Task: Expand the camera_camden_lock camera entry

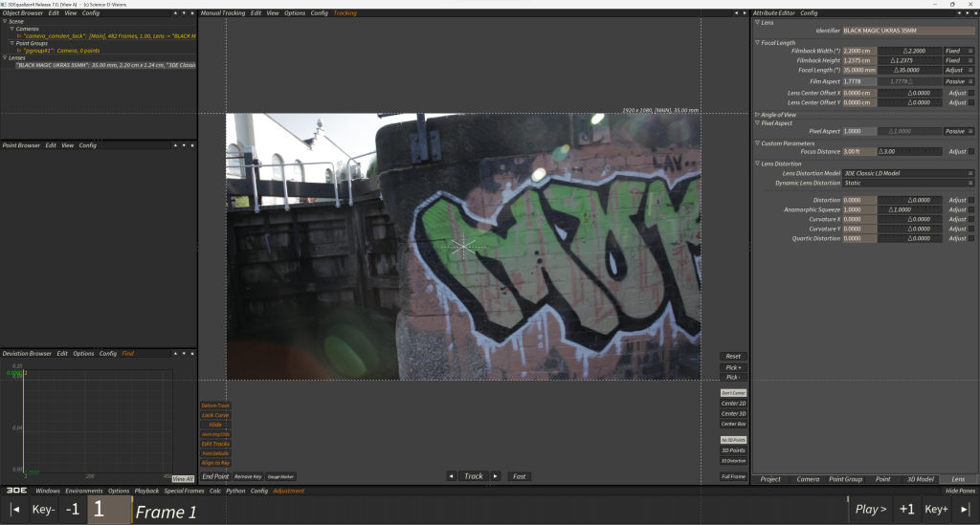Action: [19, 36]
